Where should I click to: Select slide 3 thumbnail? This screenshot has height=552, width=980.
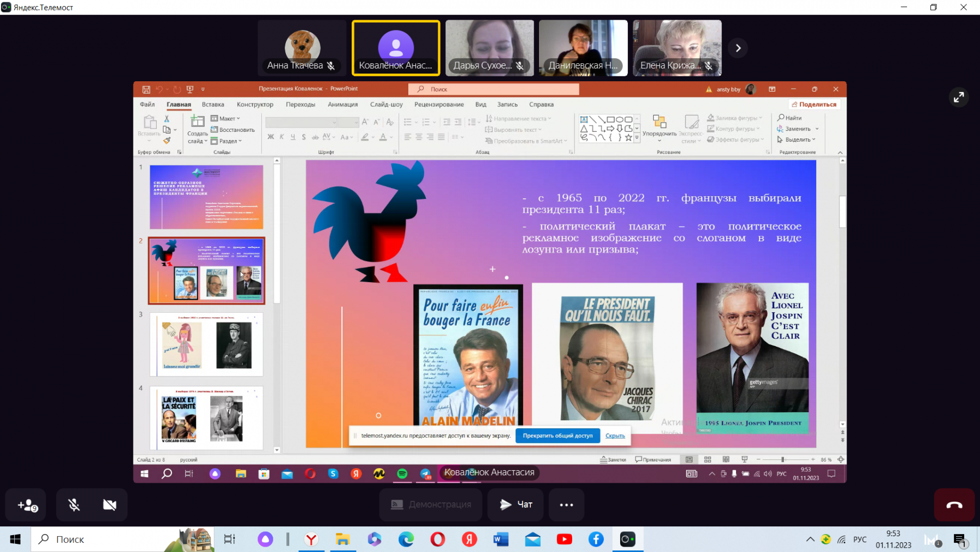206,344
